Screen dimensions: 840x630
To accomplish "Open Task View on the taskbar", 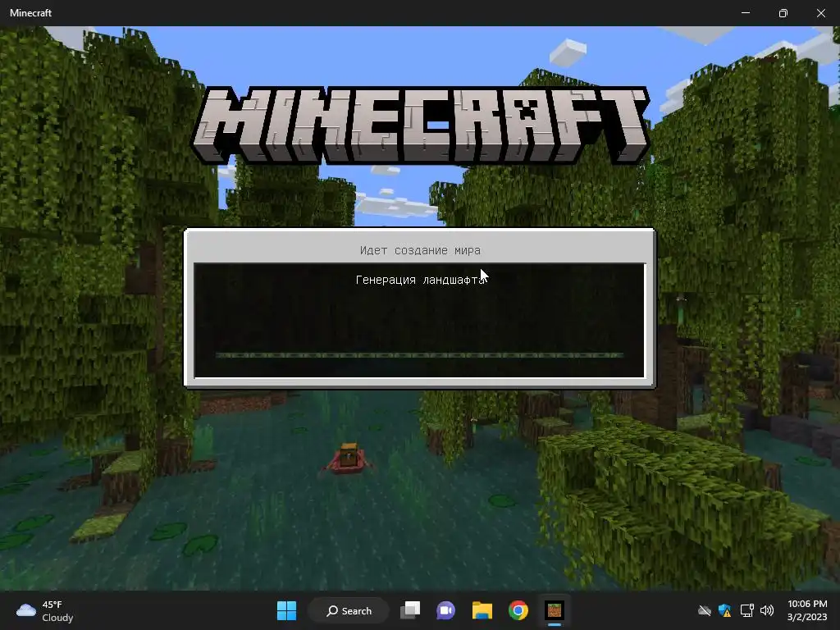I will pos(410,610).
